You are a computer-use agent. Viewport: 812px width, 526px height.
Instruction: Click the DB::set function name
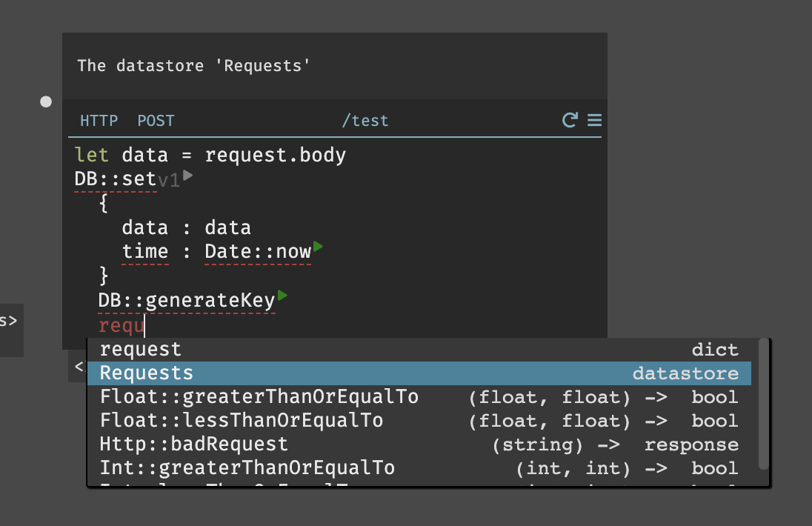click(116, 179)
